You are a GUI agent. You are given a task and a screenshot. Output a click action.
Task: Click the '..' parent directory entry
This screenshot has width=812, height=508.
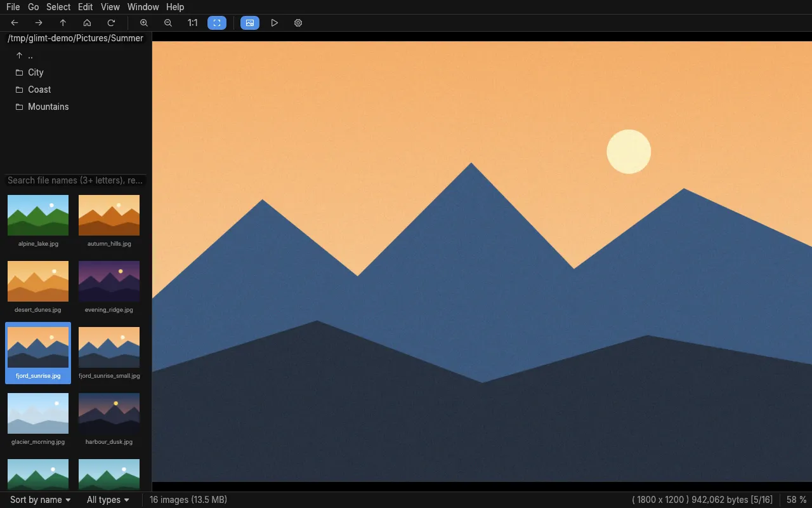(x=76, y=55)
